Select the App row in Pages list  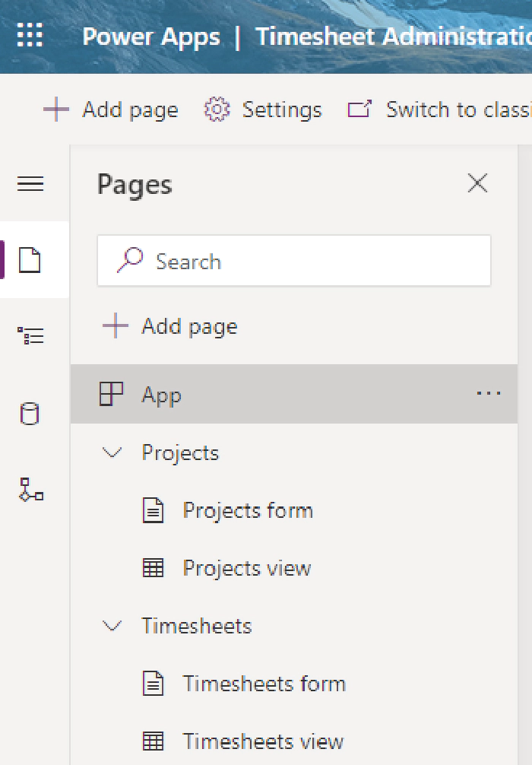coord(294,394)
